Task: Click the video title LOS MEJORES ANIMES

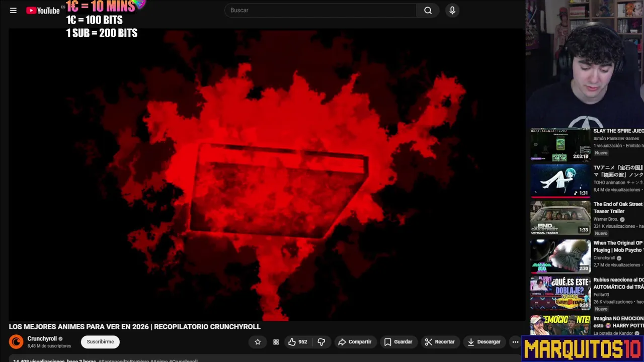Action: 134,327
